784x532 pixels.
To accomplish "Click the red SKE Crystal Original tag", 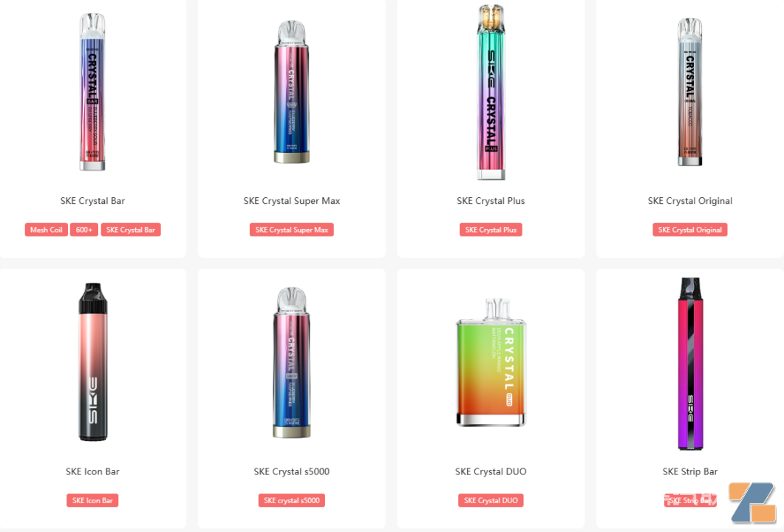I will 689,230.
